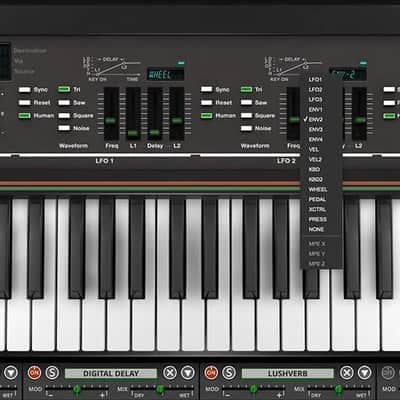
Task: Choose VEL from the source menu
Action: [x=322, y=149]
